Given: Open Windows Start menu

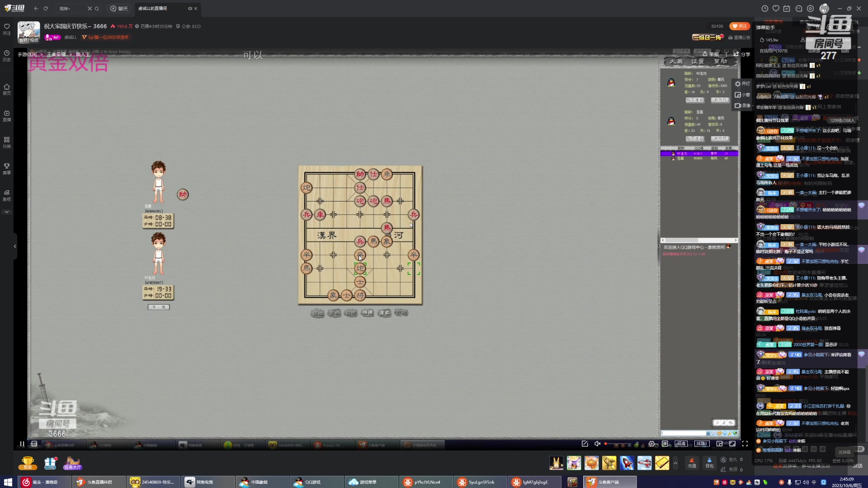Looking at the screenshot, I should (8, 482).
